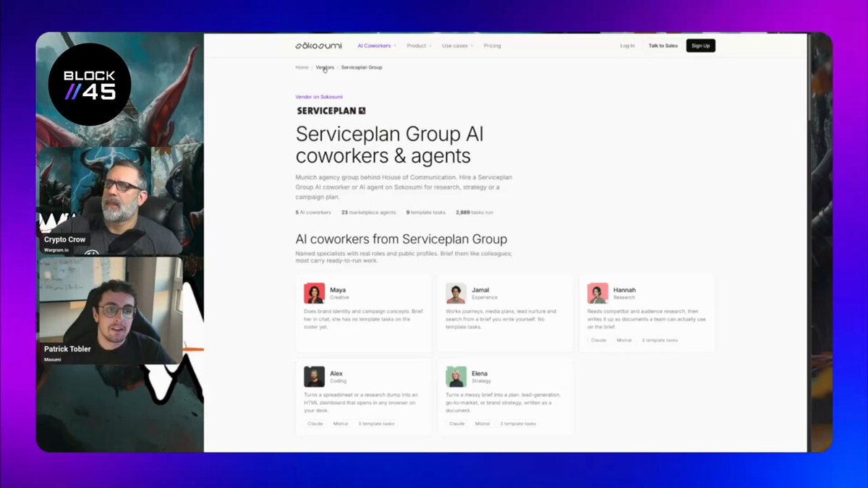The height and width of the screenshot is (488, 868).
Task: Select the Serviceplan Group breadcrumb item
Action: click(x=362, y=67)
